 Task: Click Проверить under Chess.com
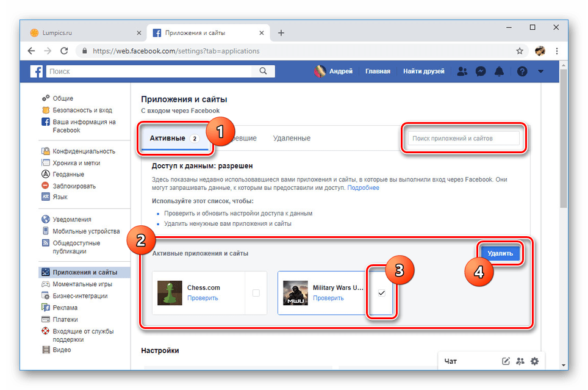click(x=203, y=298)
